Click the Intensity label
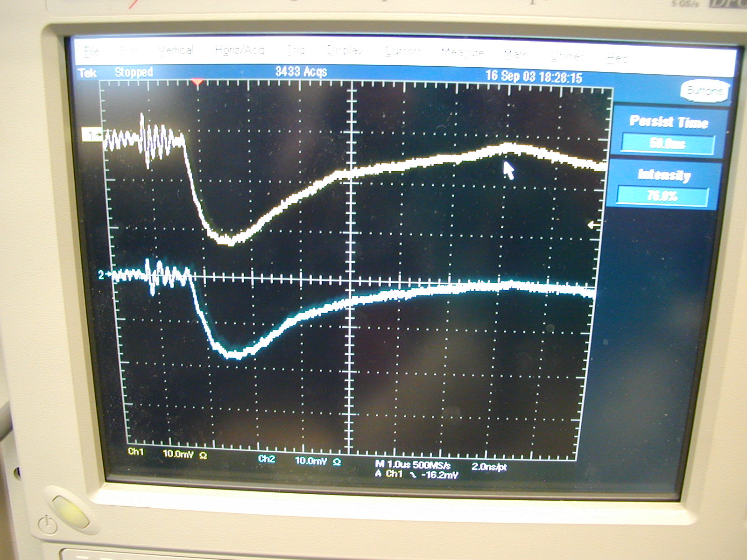This screenshot has width=747, height=560. [664, 175]
